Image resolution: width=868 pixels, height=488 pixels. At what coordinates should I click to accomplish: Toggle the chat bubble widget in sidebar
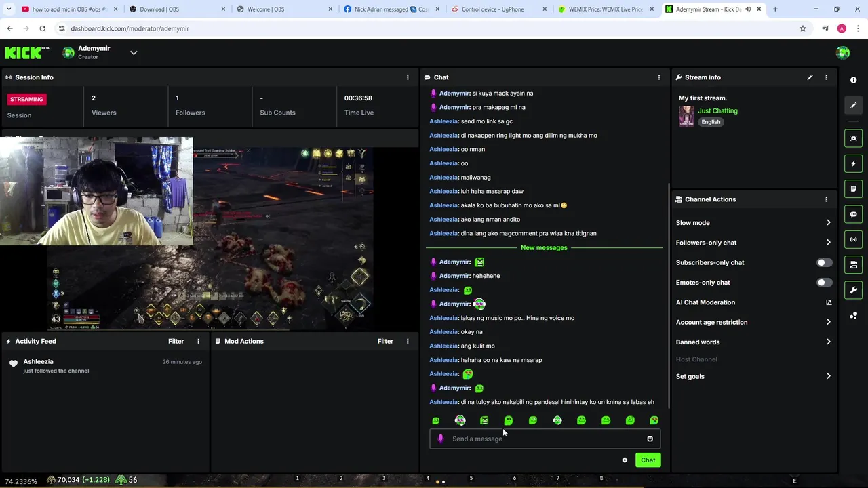(x=853, y=214)
